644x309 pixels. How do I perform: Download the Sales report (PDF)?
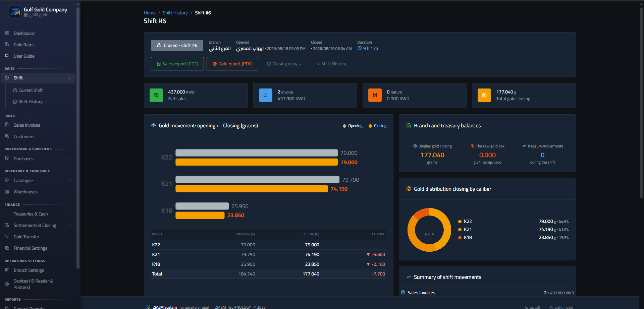(177, 64)
